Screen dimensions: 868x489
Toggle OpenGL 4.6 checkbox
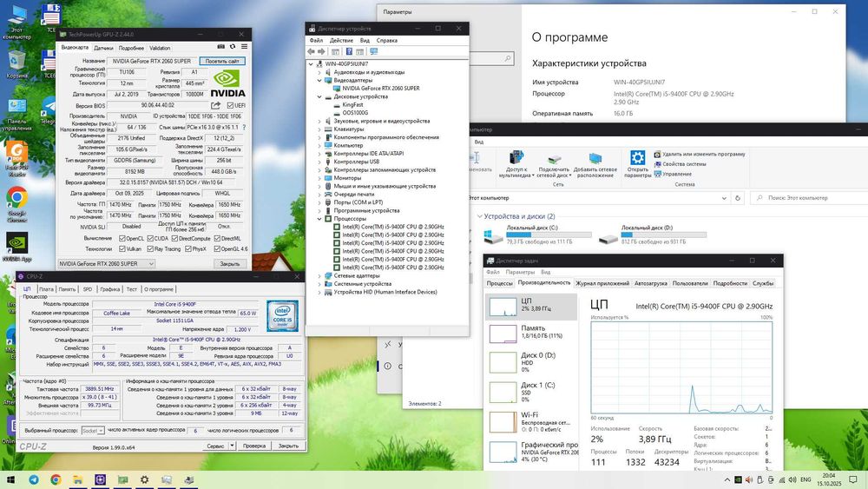point(217,249)
